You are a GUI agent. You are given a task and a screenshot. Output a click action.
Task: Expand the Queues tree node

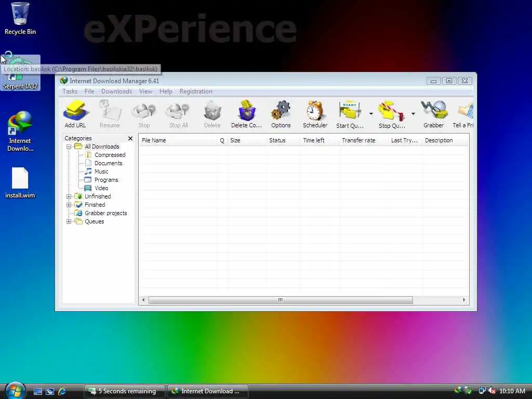click(69, 221)
